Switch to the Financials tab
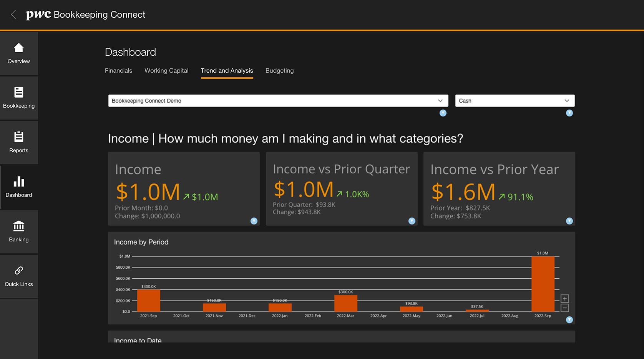The width and height of the screenshot is (644, 359). [x=118, y=71]
